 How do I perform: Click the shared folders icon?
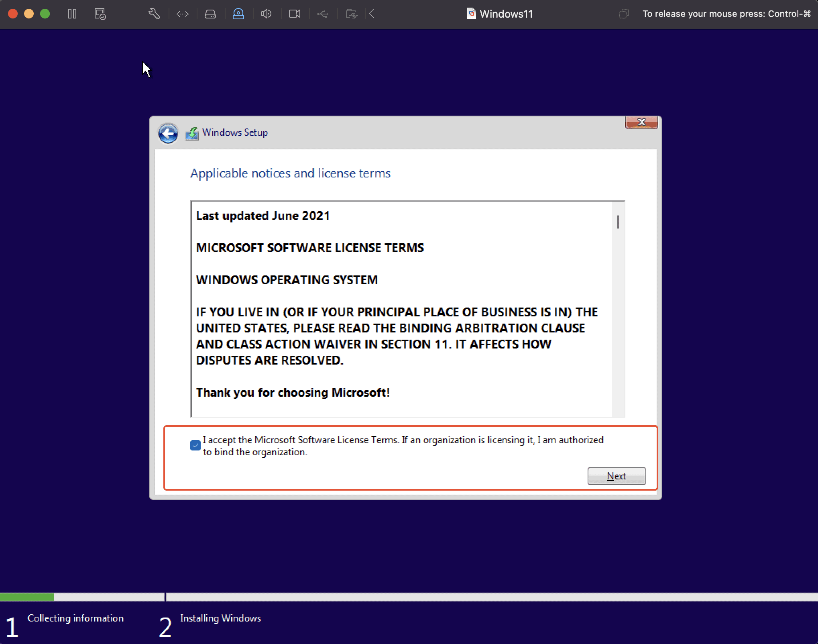coord(352,14)
